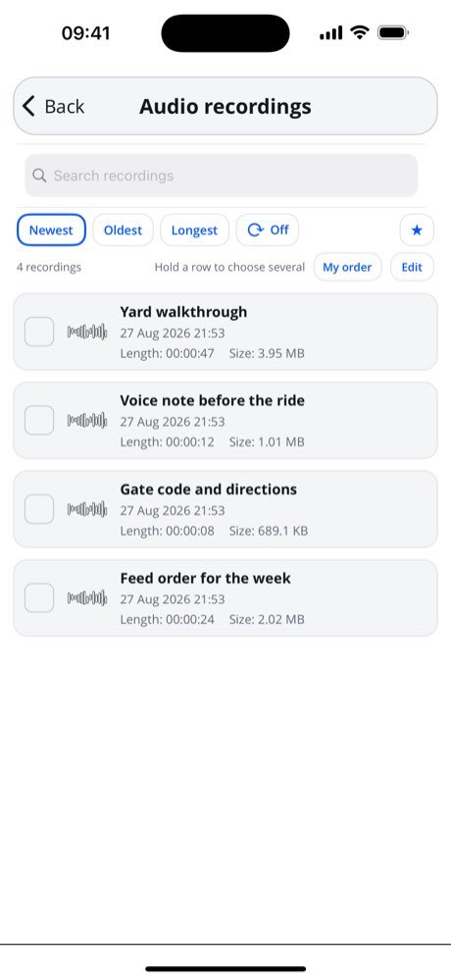Select the Voice note before the ride checkbox
The height and width of the screenshot is (980, 451).
39,421
